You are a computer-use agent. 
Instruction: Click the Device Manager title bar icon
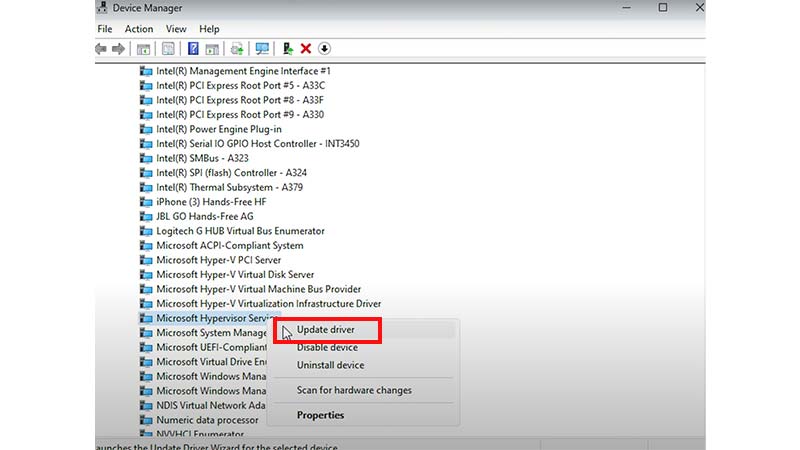(x=103, y=7)
